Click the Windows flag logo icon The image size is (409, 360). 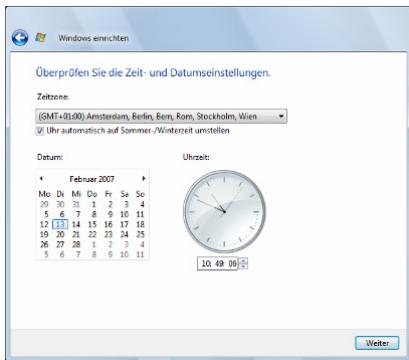(41, 37)
